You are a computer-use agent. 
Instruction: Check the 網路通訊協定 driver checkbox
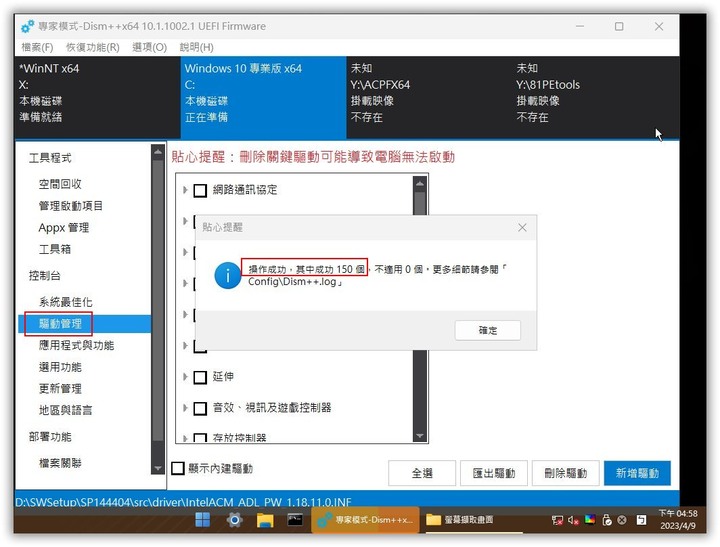pos(200,190)
